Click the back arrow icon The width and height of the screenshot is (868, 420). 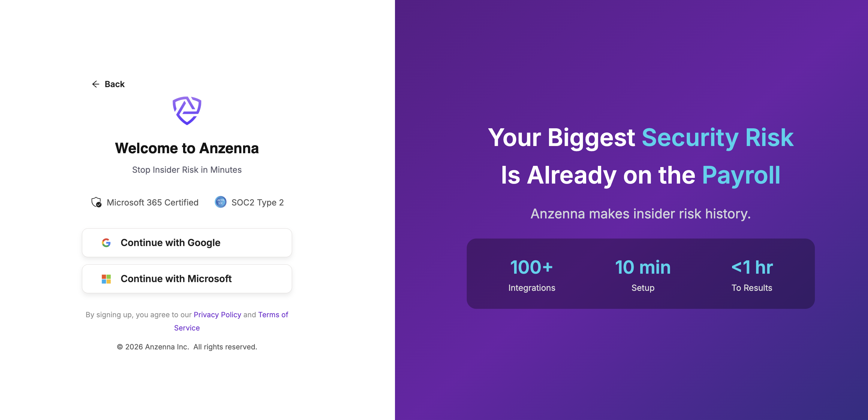(x=96, y=84)
